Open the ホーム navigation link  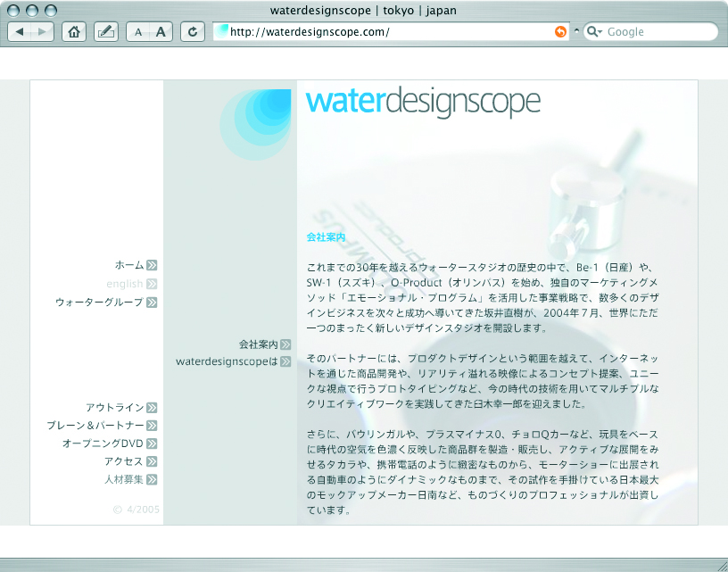click(129, 265)
